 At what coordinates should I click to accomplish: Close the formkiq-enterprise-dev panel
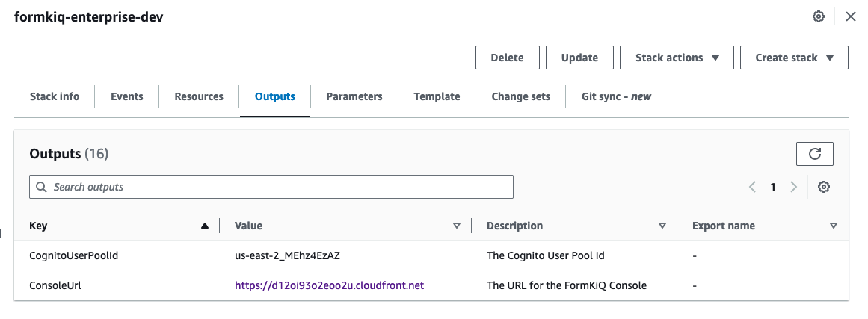click(x=851, y=16)
